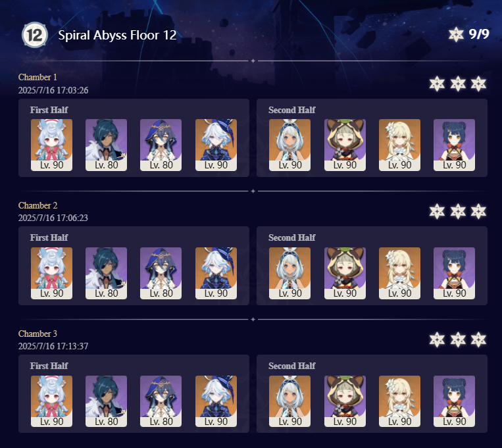The width and height of the screenshot is (502, 448).
Task: Click Sayu portrait in Chamber 3 Second Half
Action: coord(345,401)
